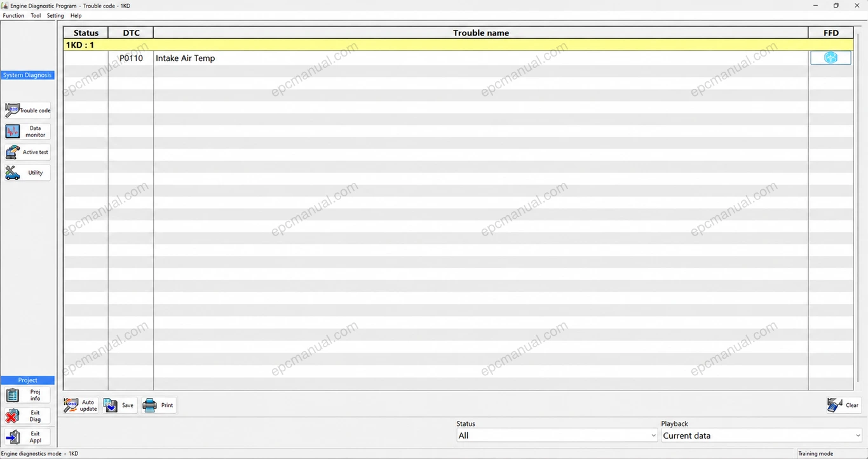Image resolution: width=868 pixels, height=459 pixels.
Task: Save the trouble code list
Action: coord(120,405)
